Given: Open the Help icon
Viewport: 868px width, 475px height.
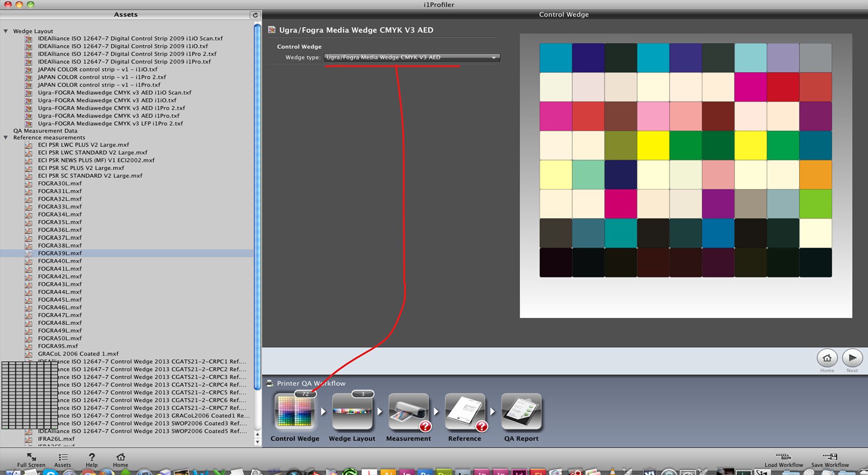Looking at the screenshot, I should click(x=92, y=459).
